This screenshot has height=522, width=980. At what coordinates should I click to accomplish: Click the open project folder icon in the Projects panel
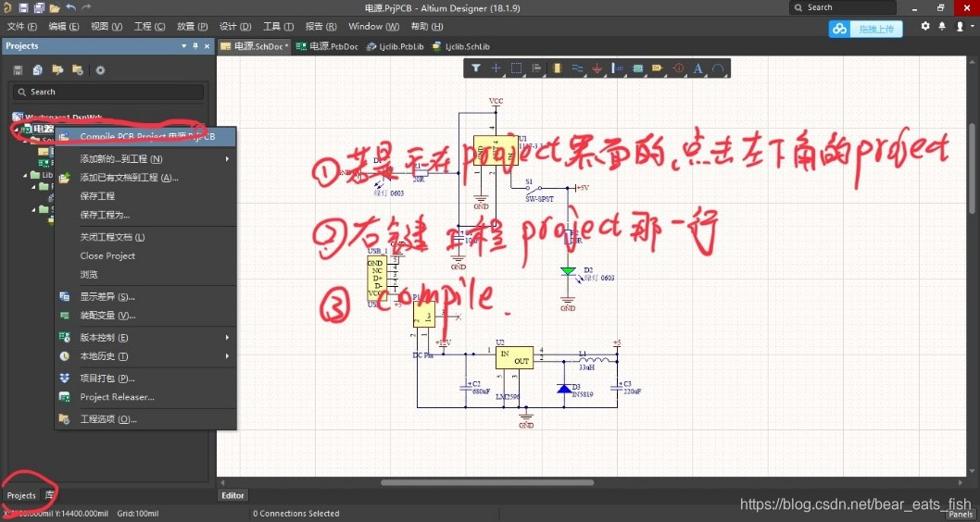[x=57, y=70]
